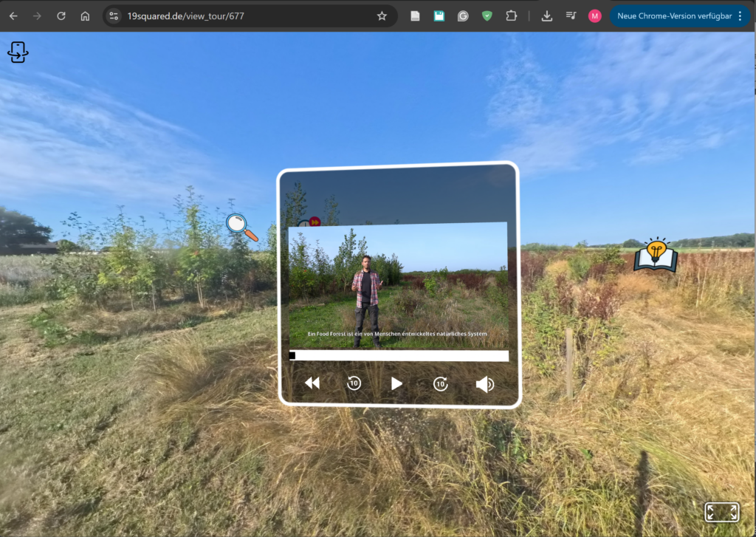The height and width of the screenshot is (537, 756).
Task: Reload the current page
Action: click(x=61, y=16)
